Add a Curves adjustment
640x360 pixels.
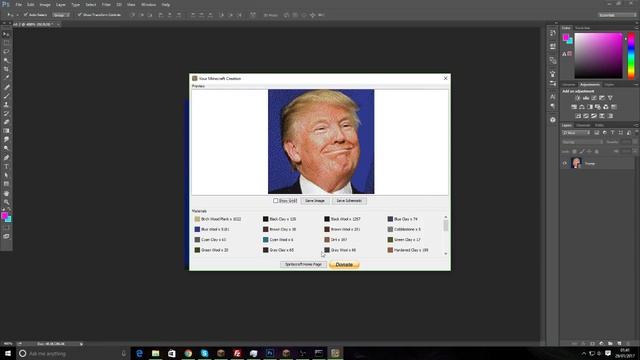tap(594, 98)
